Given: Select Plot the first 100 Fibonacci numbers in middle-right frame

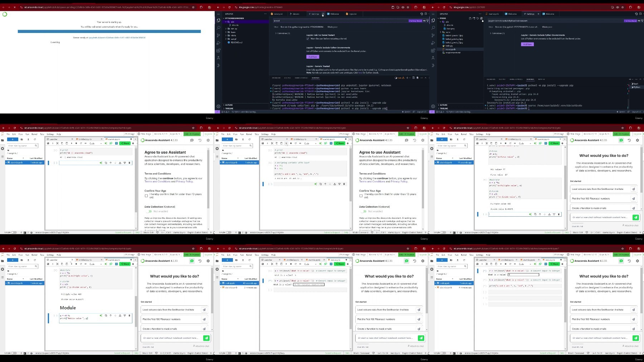Looking at the screenshot, I should (x=604, y=198).
